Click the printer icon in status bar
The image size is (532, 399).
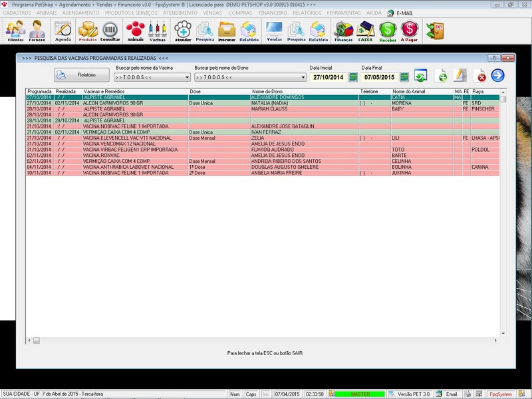[468, 394]
